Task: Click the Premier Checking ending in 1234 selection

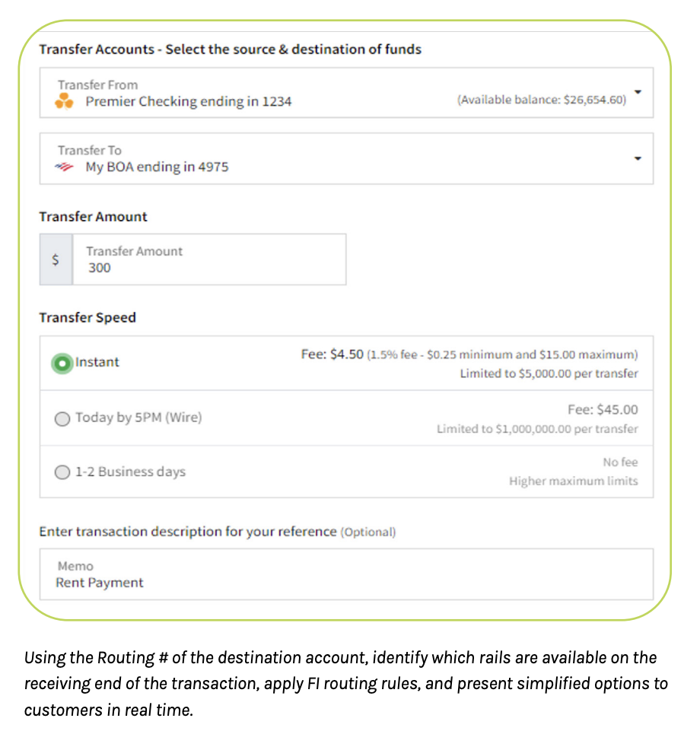Action: [188, 101]
